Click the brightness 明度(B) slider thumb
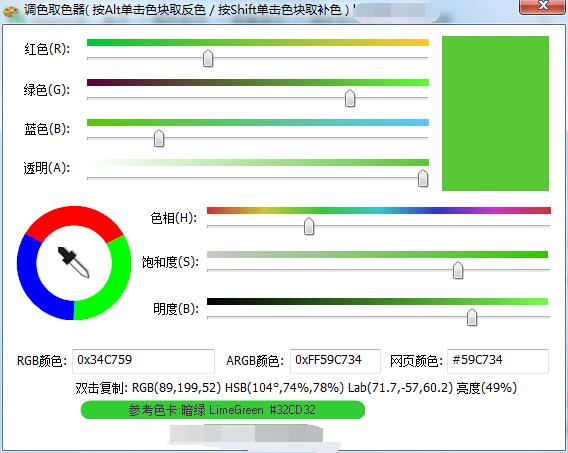This screenshot has height=453, width=568. [x=472, y=317]
